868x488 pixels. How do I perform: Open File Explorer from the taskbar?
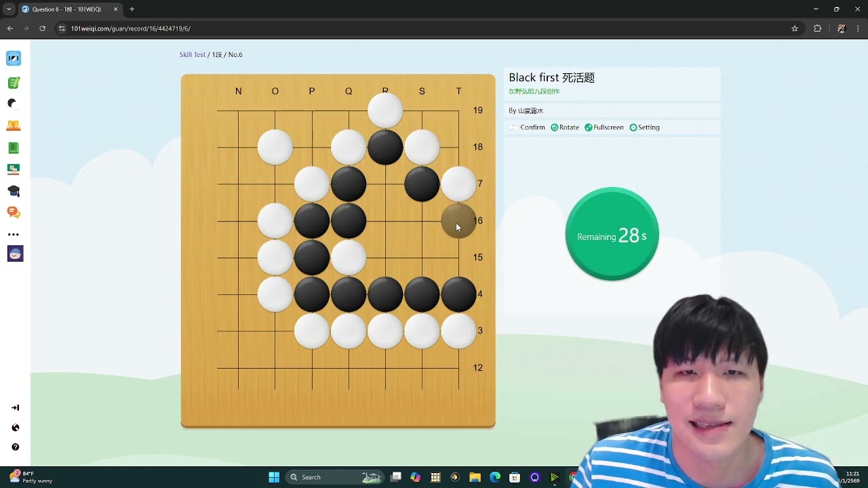(x=475, y=477)
